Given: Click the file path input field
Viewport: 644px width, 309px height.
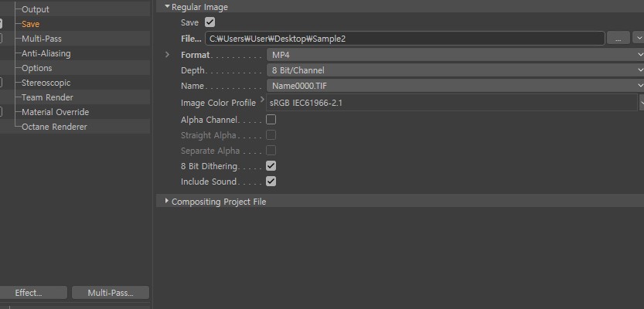Looking at the screenshot, I should (405, 39).
